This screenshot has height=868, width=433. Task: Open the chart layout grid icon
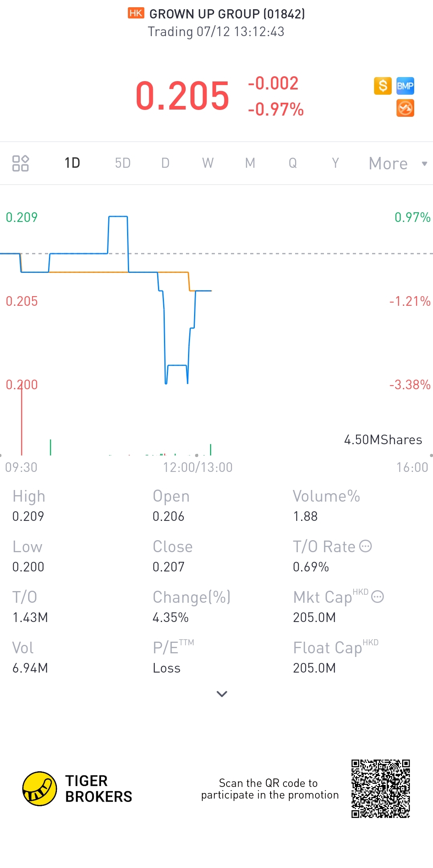coord(20,163)
